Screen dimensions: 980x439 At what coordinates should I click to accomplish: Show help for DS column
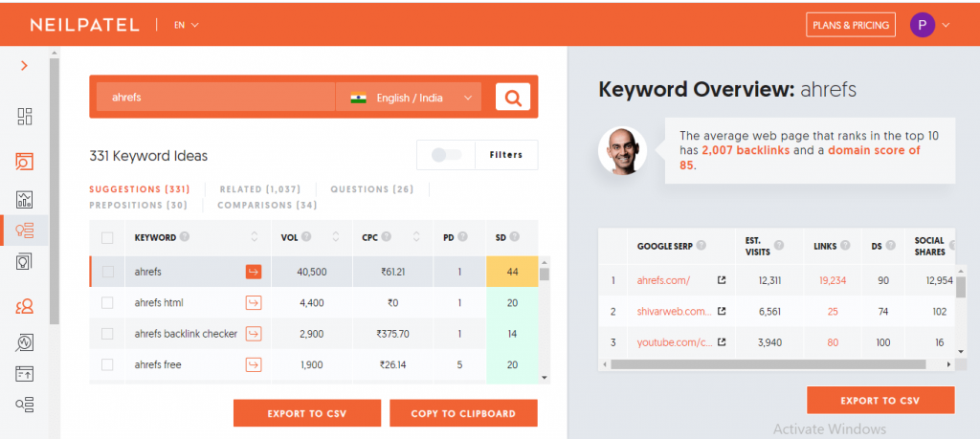[890, 246]
